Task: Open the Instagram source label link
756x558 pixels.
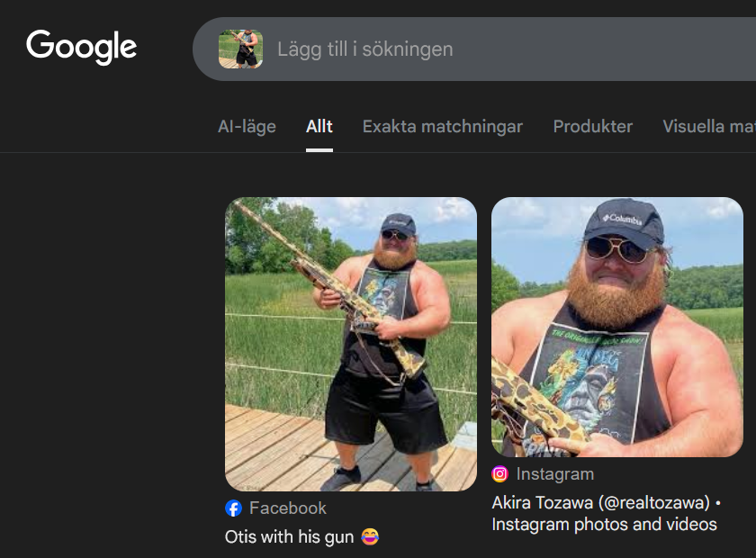Action: 555,474
